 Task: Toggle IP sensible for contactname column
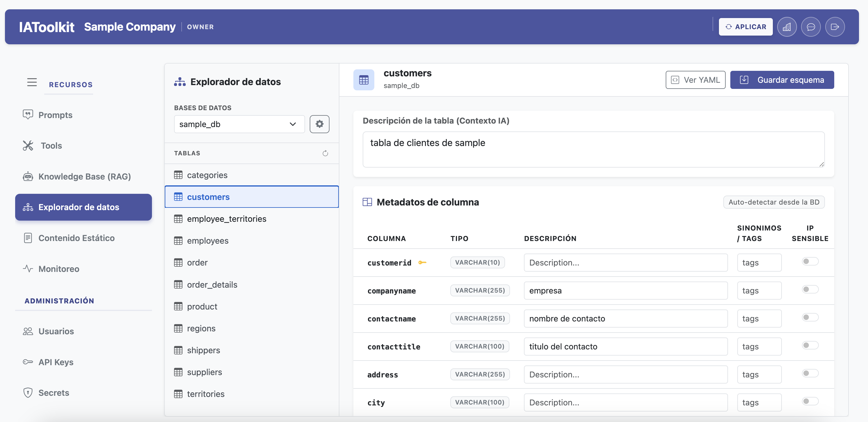click(x=810, y=317)
